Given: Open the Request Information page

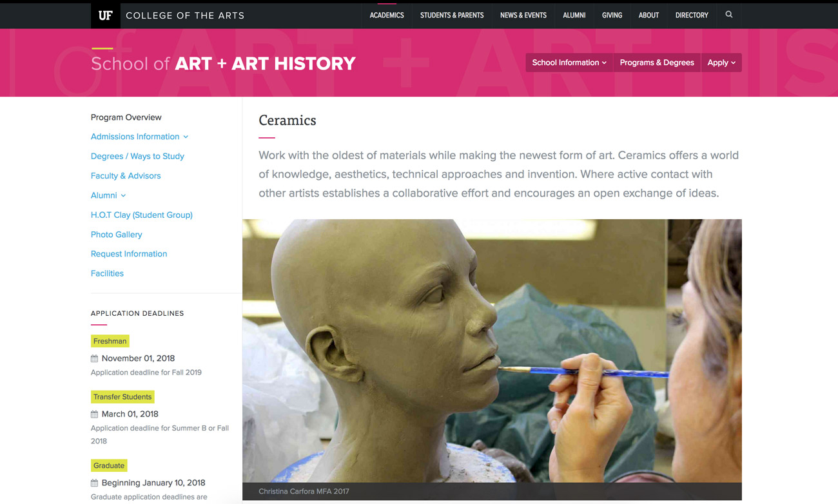Looking at the screenshot, I should pyautogui.click(x=128, y=253).
